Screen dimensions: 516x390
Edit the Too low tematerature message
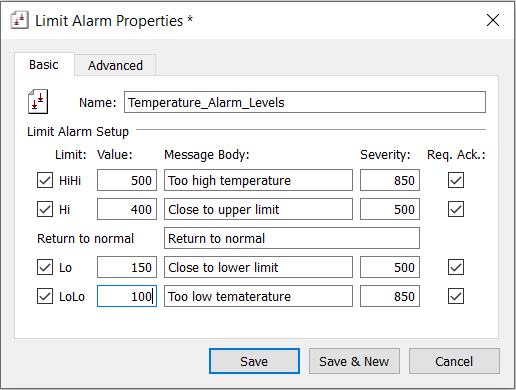[258, 296]
